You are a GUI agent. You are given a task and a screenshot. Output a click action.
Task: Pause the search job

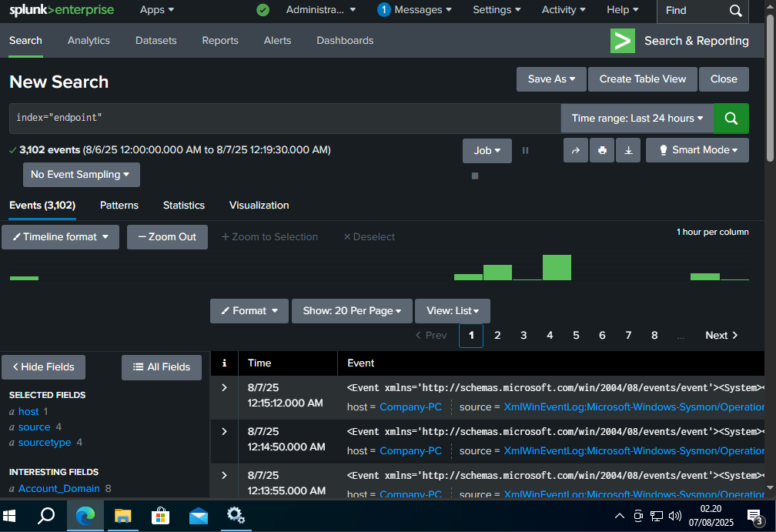pos(525,150)
